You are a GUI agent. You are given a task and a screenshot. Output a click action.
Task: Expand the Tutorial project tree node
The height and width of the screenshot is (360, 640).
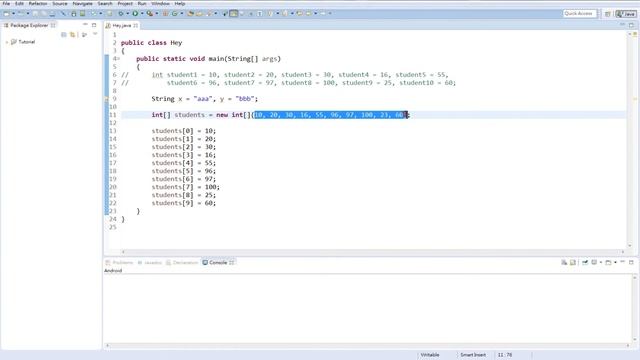[7, 42]
